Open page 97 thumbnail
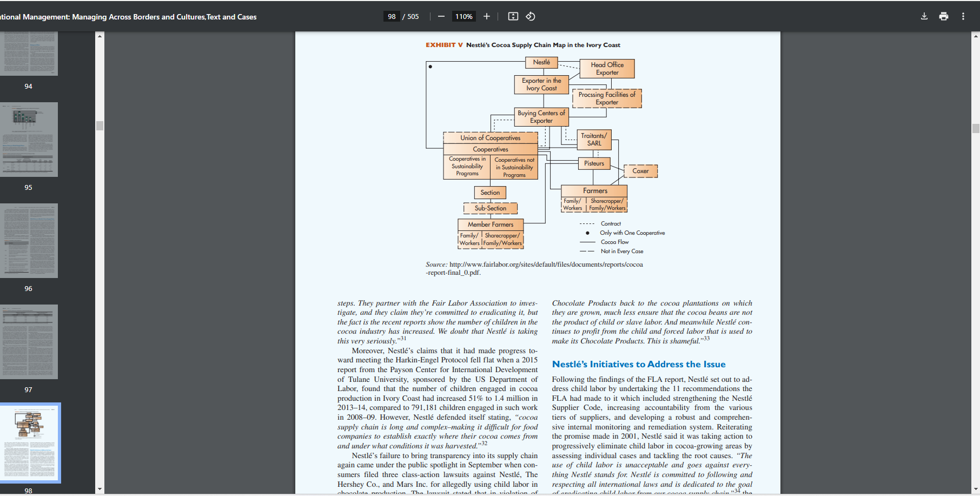Screen dimensions: 980x496 click(x=29, y=342)
